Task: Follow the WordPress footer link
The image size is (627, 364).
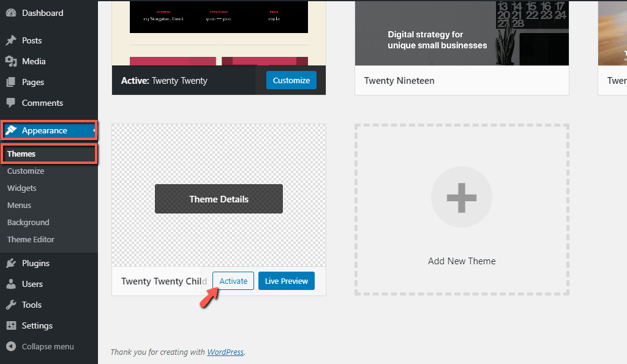Action: click(225, 352)
